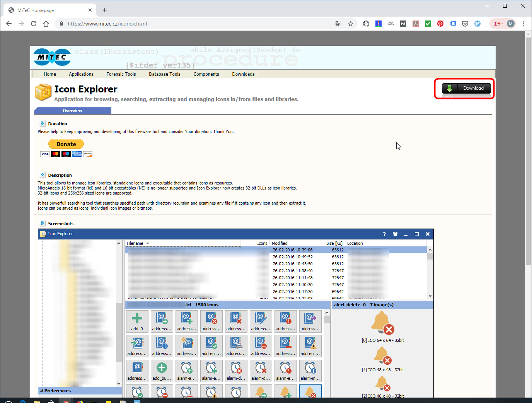Open the Downloads menu
The width and height of the screenshot is (532, 403).
pos(243,74)
